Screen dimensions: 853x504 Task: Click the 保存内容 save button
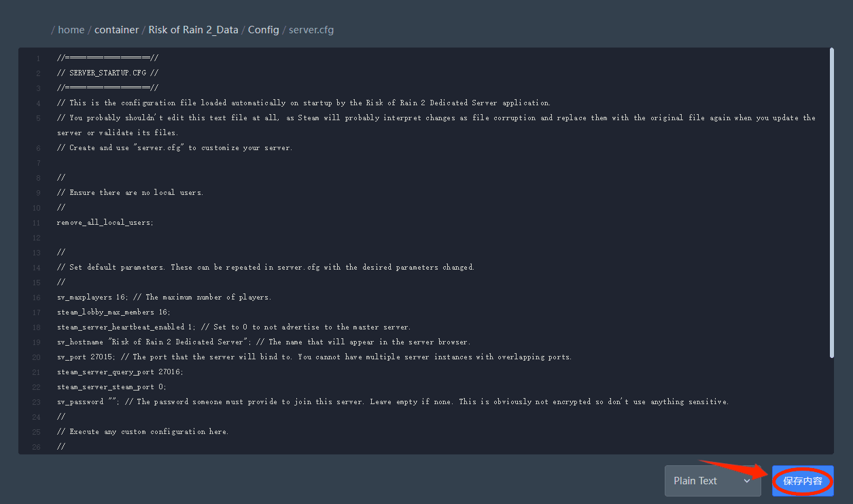(803, 481)
